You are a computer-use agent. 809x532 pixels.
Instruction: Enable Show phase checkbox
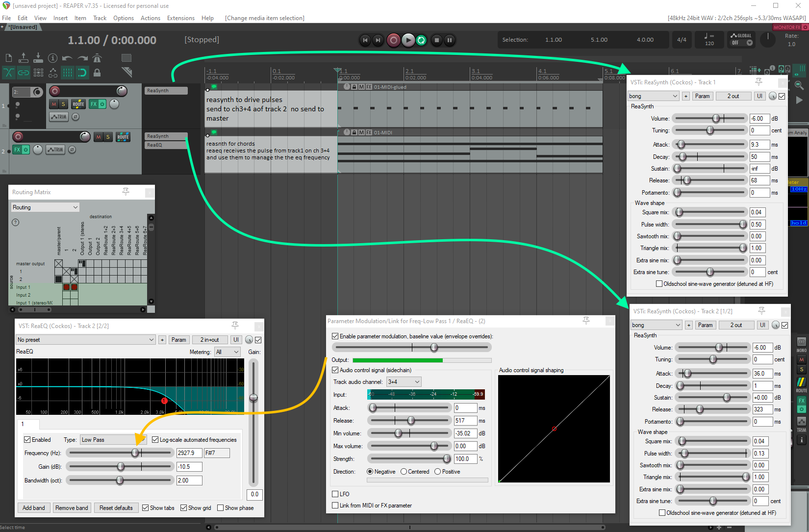(221, 508)
